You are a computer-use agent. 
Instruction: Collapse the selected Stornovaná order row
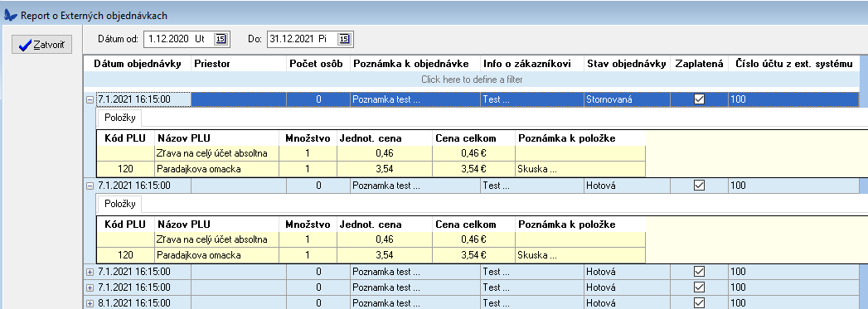(x=90, y=100)
